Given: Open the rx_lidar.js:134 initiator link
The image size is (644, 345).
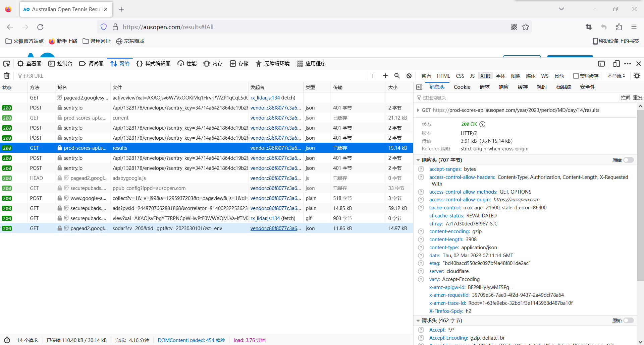Looking at the screenshot, I should click(x=265, y=98).
